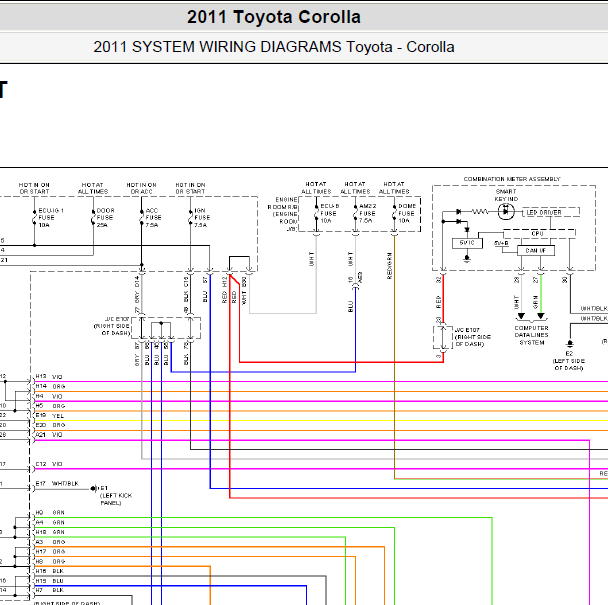Screen dimensions: 608x605
Task: Click the "2011 SYSTEM WIRING DIAGRAMS Toyota - Corolla" subtitle
Action: (274, 47)
